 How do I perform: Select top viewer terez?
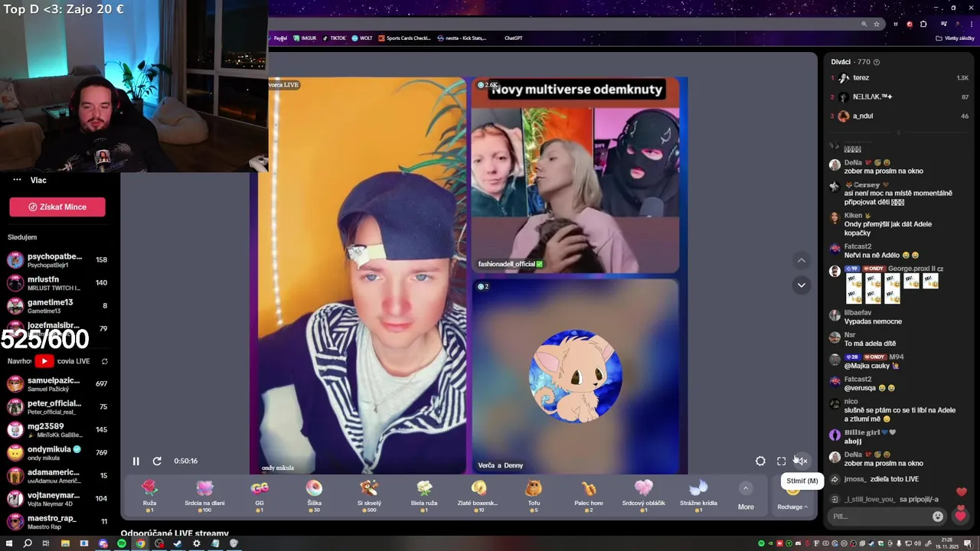pyautogui.click(x=900, y=78)
